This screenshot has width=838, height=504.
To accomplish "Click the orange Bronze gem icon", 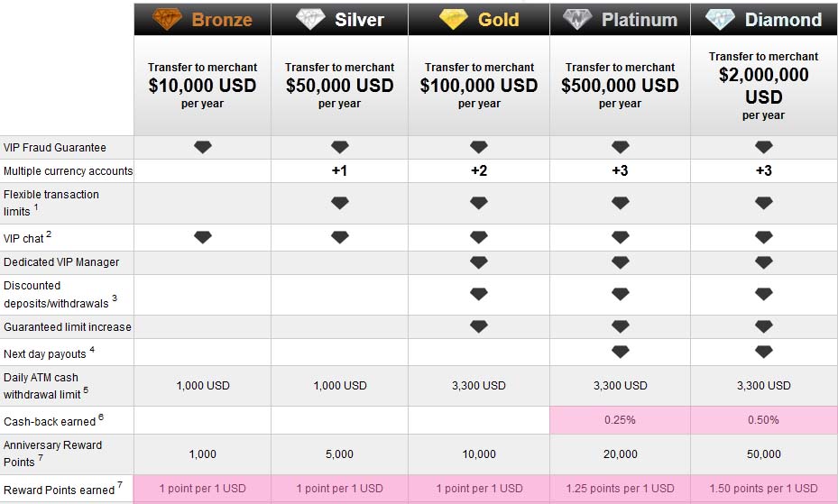I will [167, 19].
